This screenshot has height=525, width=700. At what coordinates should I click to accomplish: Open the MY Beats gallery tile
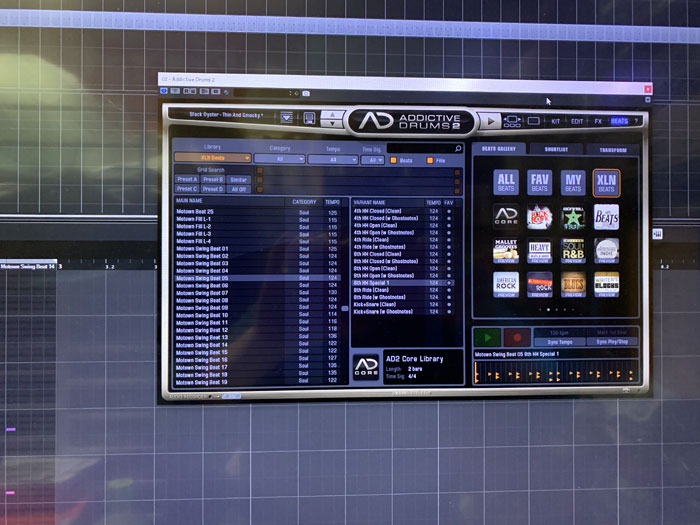pyautogui.click(x=573, y=183)
